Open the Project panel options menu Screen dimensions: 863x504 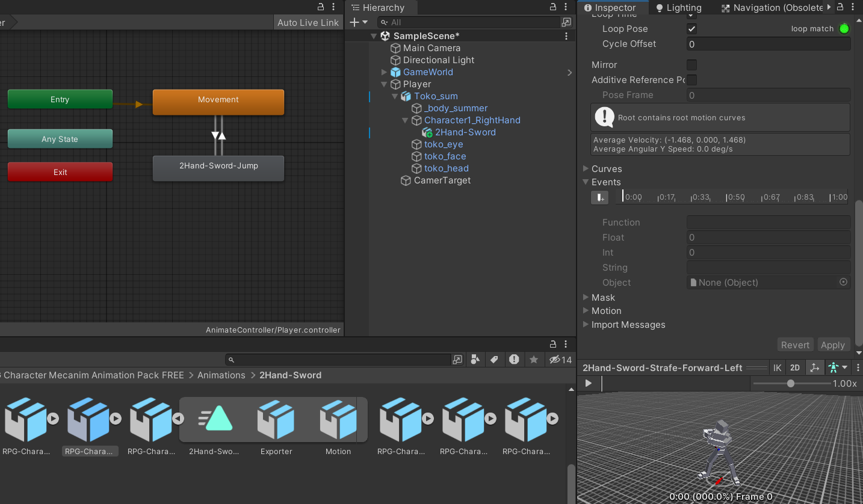click(566, 344)
